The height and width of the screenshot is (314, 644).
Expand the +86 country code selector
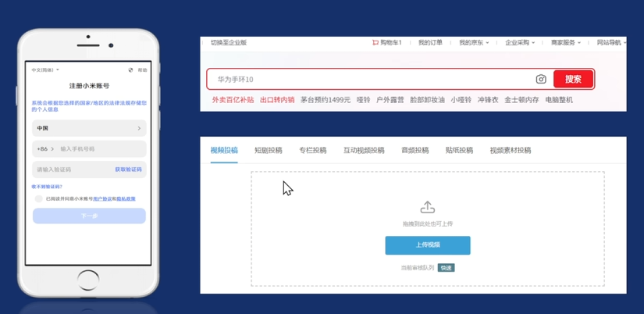pyautogui.click(x=45, y=148)
